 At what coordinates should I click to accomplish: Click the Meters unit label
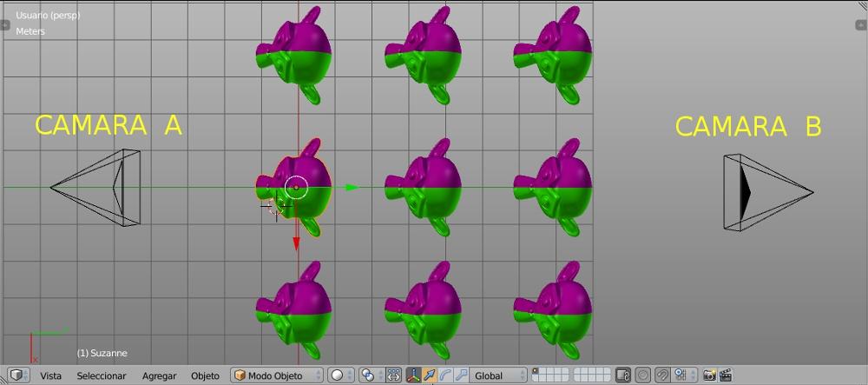point(30,31)
